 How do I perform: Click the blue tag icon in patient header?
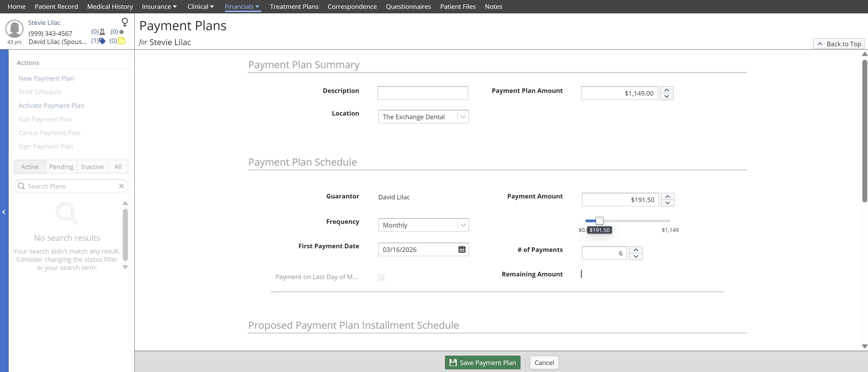pos(102,41)
